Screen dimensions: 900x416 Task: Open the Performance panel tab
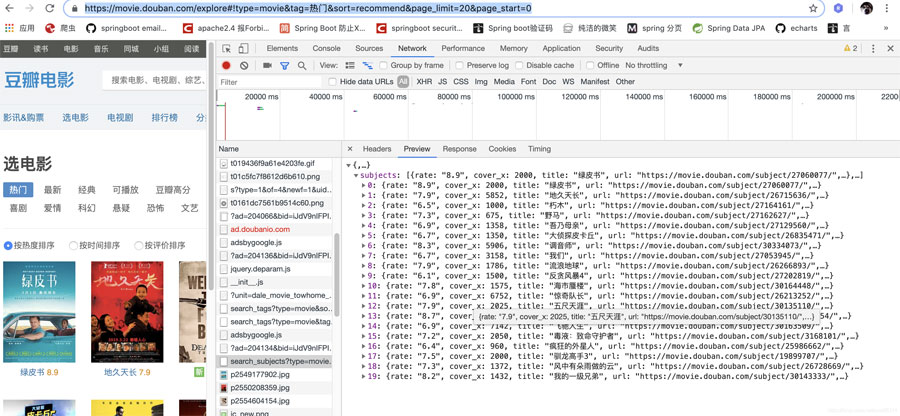(463, 49)
